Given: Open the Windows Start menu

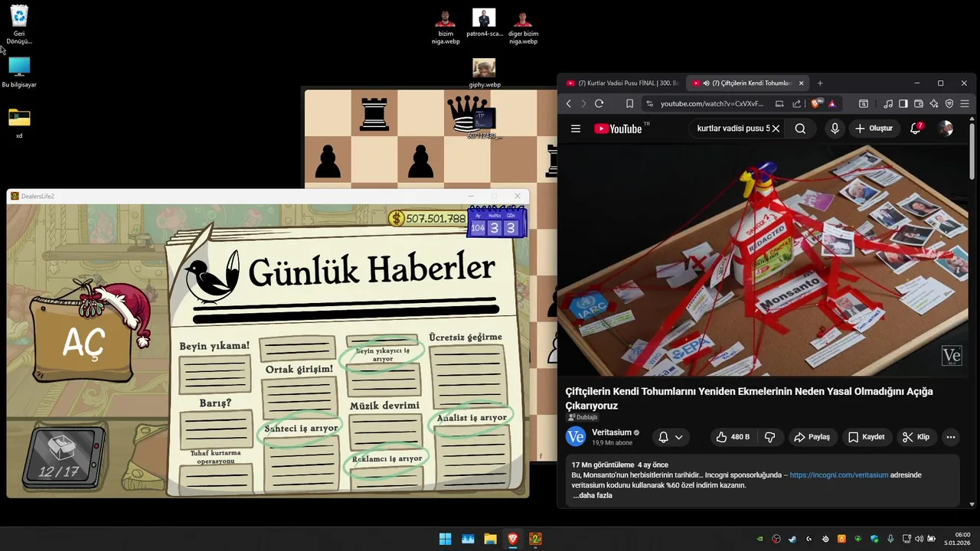Looking at the screenshot, I should point(445,539).
